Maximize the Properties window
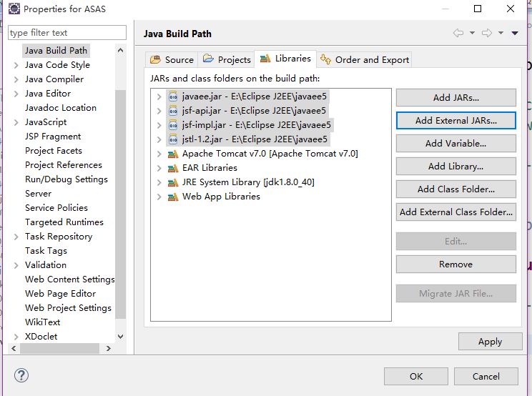The height and width of the screenshot is (396, 532). (x=478, y=9)
